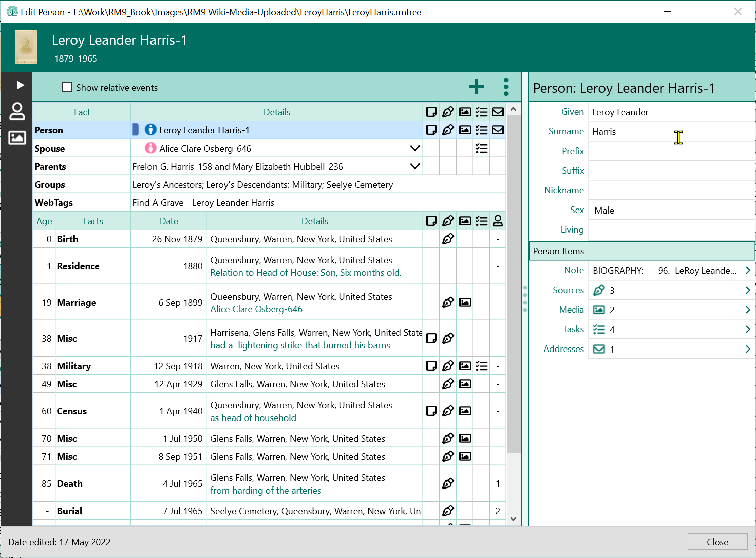Open the Note item chevron
Viewport: 756px width, 558px height.
pos(748,270)
